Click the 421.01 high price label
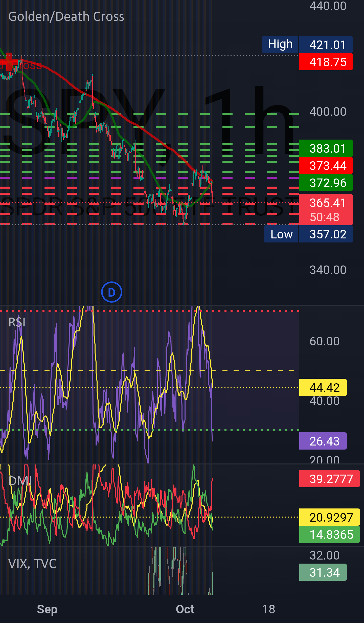The image size is (364, 623). tap(326, 45)
